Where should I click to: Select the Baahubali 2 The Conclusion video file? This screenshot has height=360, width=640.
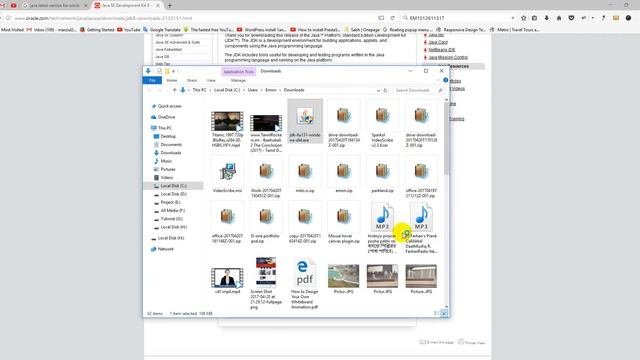point(266,133)
